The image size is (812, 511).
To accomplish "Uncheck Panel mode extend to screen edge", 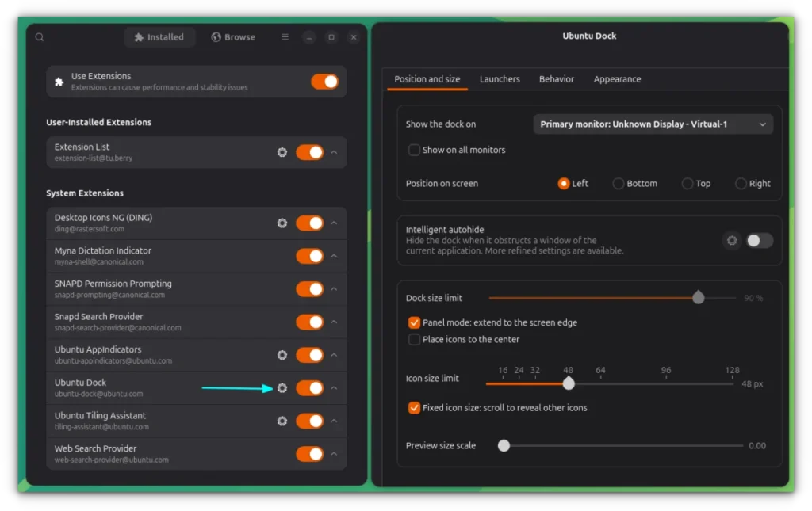I will click(414, 322).
